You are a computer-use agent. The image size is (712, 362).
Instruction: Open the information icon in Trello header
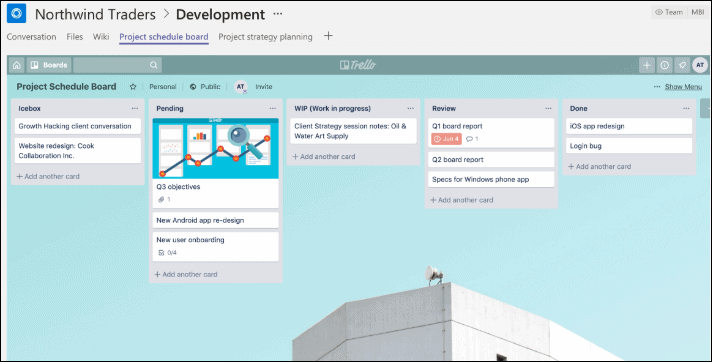[664, 65]
